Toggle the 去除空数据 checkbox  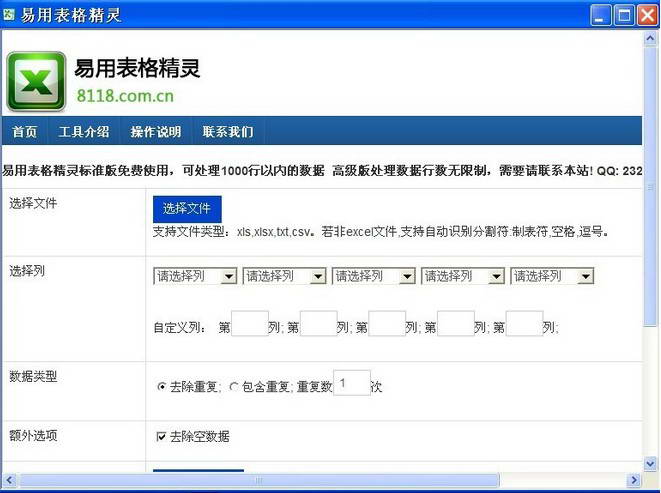point(161,436)
